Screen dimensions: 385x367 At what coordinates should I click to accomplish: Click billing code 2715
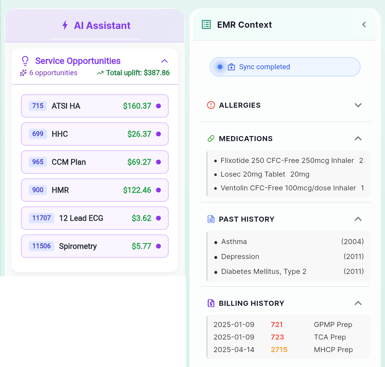[279, 350]
